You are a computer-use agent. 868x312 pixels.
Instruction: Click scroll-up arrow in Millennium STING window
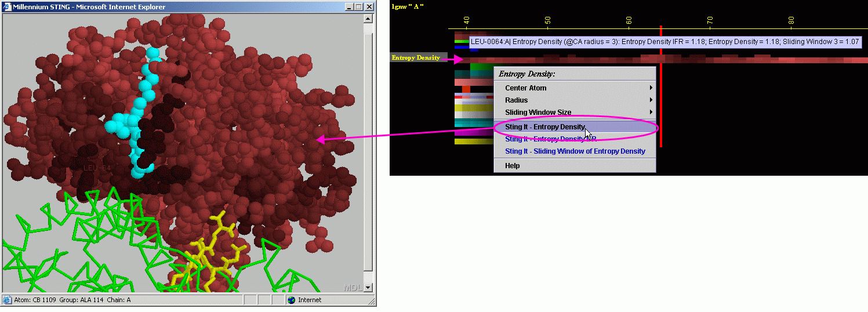[368, 18]
